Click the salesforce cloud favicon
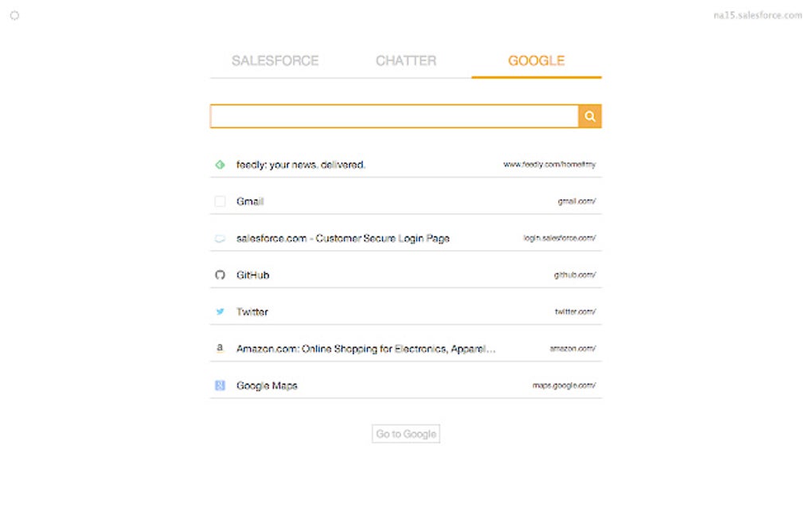 [x=221, y=238]
